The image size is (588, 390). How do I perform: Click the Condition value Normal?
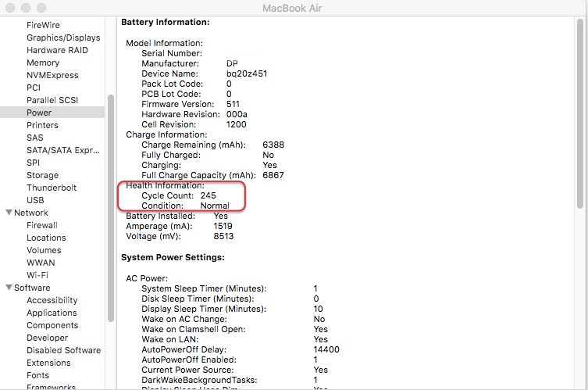[215, 206]
